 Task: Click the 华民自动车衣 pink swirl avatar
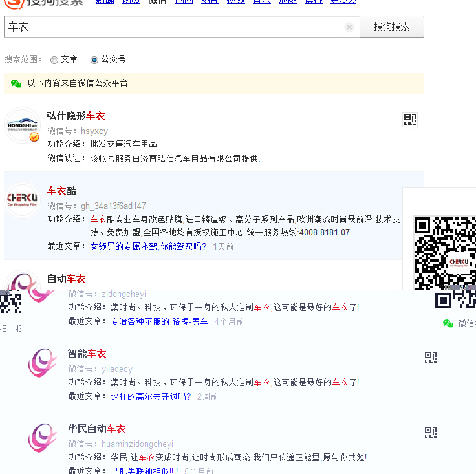pyautogui.click(x=42, y=438)
